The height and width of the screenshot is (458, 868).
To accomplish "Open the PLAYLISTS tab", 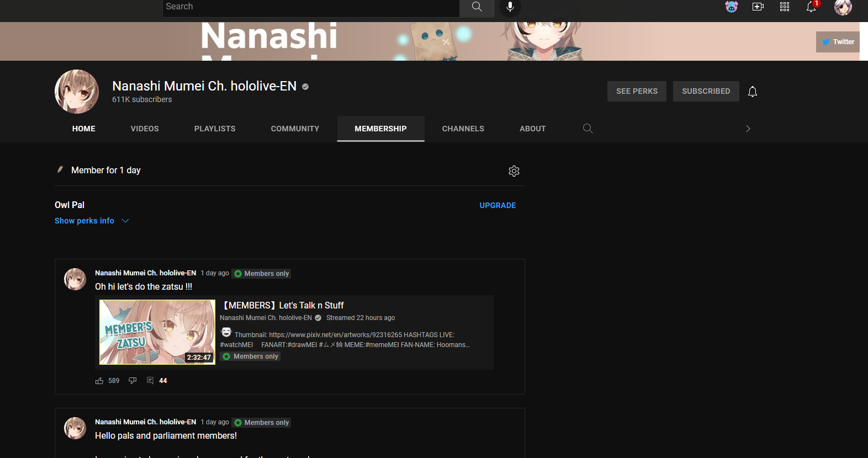I will click(215, 129).
